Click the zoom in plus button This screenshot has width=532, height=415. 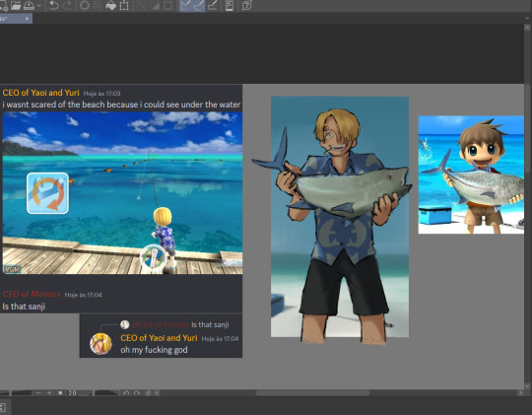click(x=49, y=393)
